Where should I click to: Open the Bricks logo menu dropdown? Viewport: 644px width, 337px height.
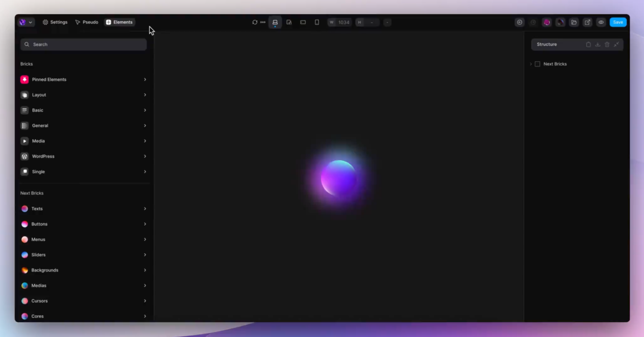(26, 22)
